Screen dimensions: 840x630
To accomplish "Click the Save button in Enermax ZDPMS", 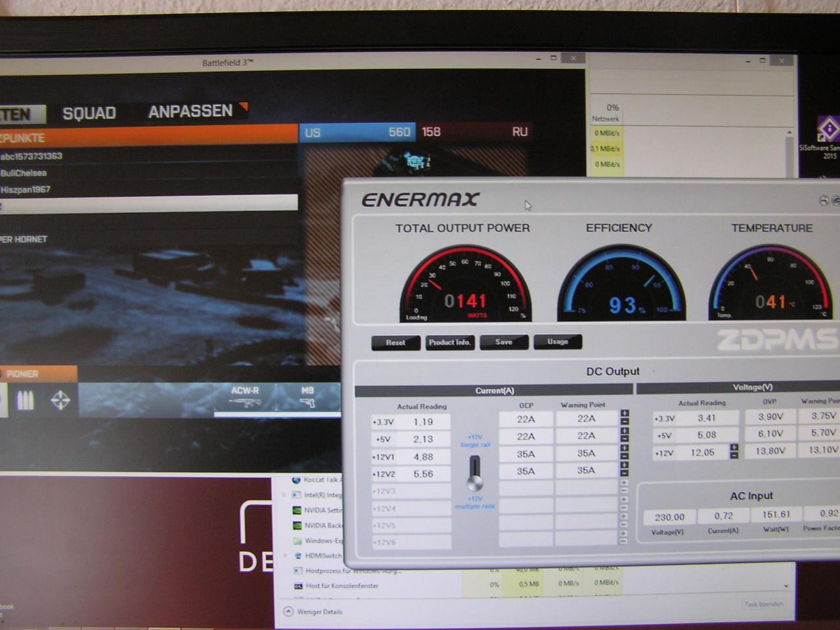I will 504,342.
